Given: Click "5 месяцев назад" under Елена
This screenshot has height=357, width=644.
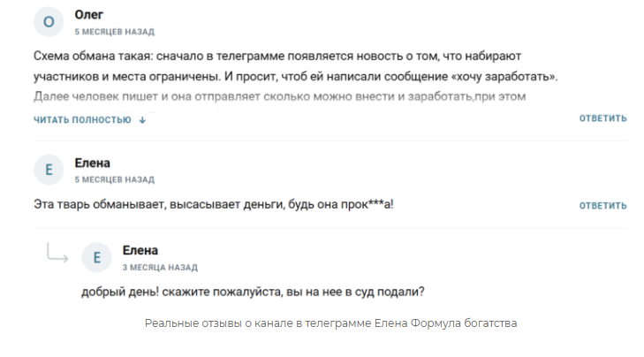Looking at the screenshot, I should coord(114,179).
